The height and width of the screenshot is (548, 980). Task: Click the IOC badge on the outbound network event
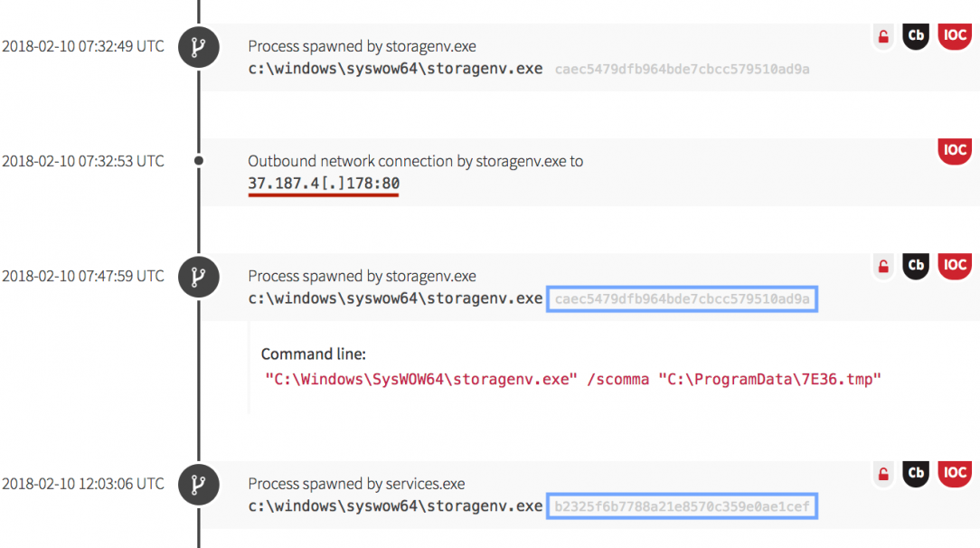coord(954,150)
